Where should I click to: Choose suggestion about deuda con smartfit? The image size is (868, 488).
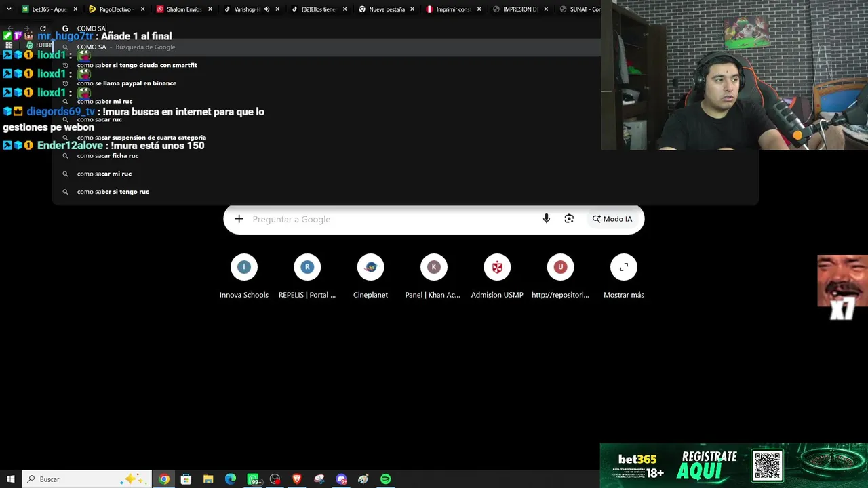coord(405,65)
